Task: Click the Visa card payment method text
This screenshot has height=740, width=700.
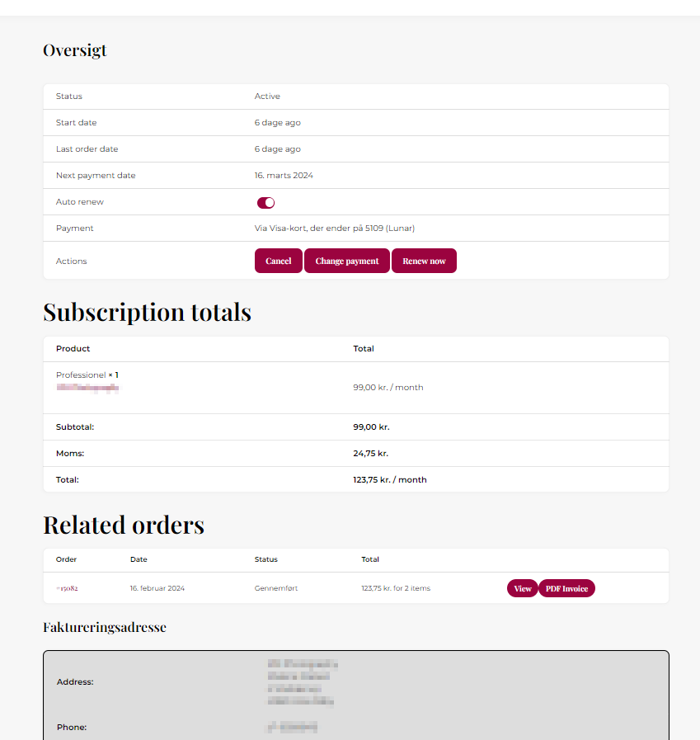Action: [340, 229]
